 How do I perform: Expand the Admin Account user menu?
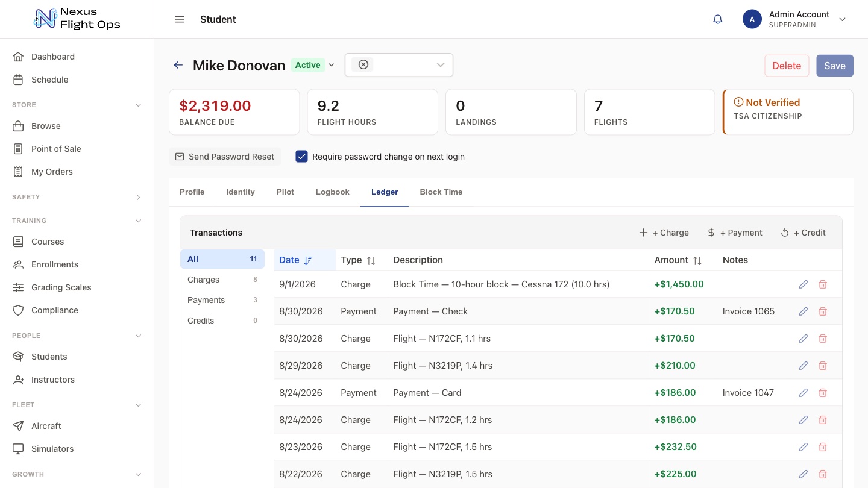tap(843, 19)
